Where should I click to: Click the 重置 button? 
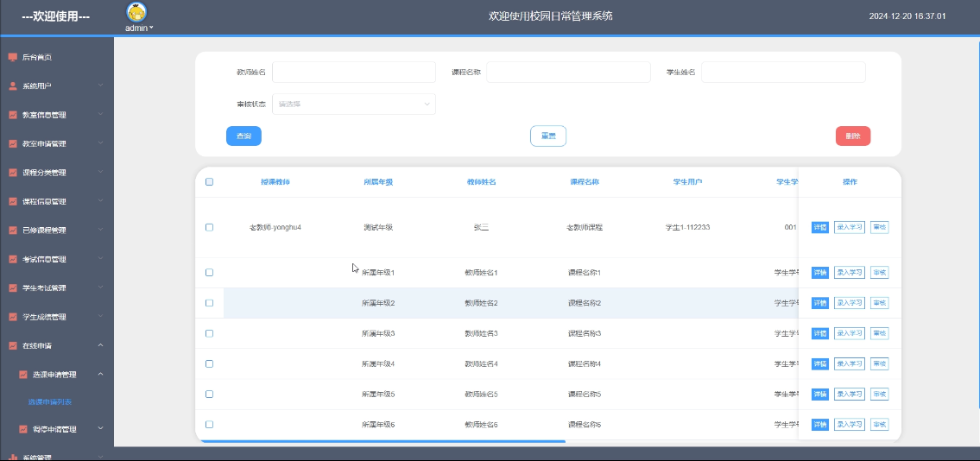[x=548, y=136]
